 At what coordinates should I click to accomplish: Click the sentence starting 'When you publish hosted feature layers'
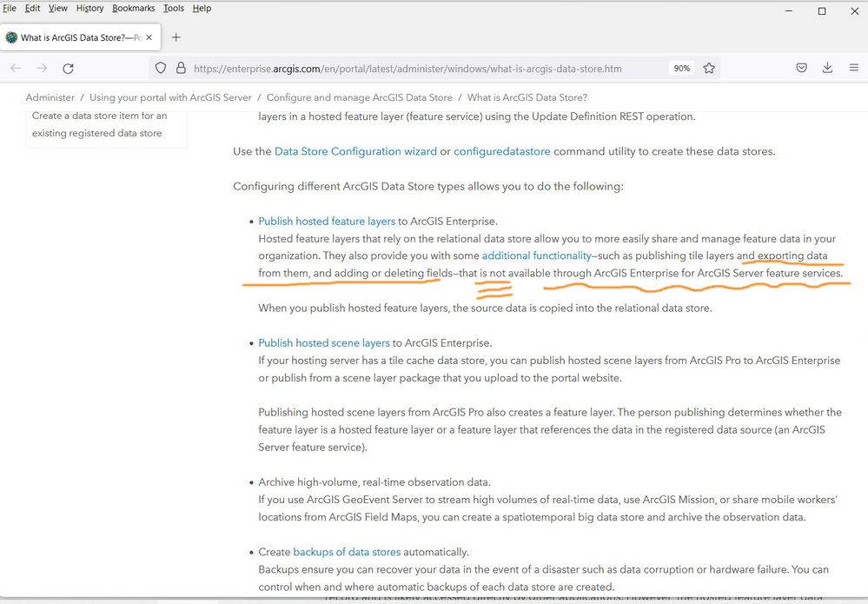click(x=485, y=308)
